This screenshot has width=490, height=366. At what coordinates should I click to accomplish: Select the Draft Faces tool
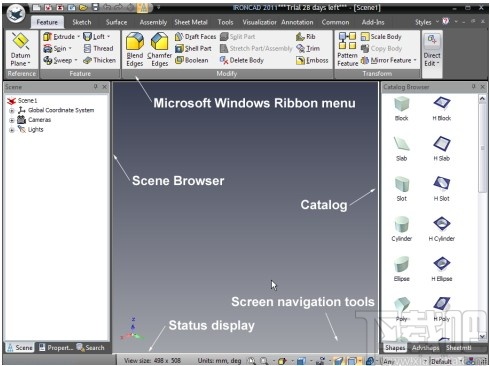tap(196, 36)
